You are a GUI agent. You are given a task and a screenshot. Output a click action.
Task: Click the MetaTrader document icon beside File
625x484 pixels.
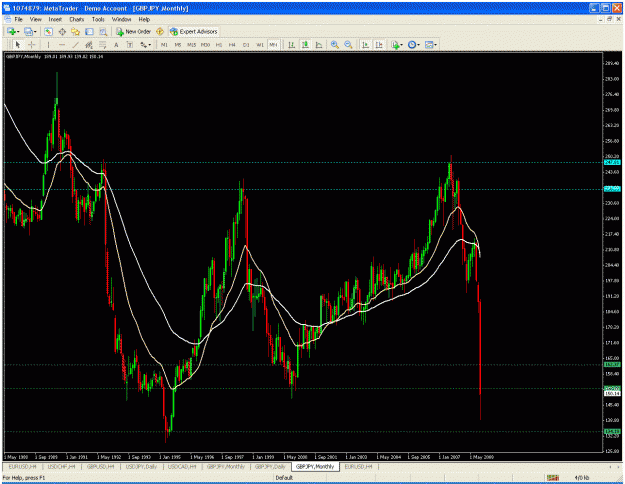pyautogui.click(x=8, y=19)
